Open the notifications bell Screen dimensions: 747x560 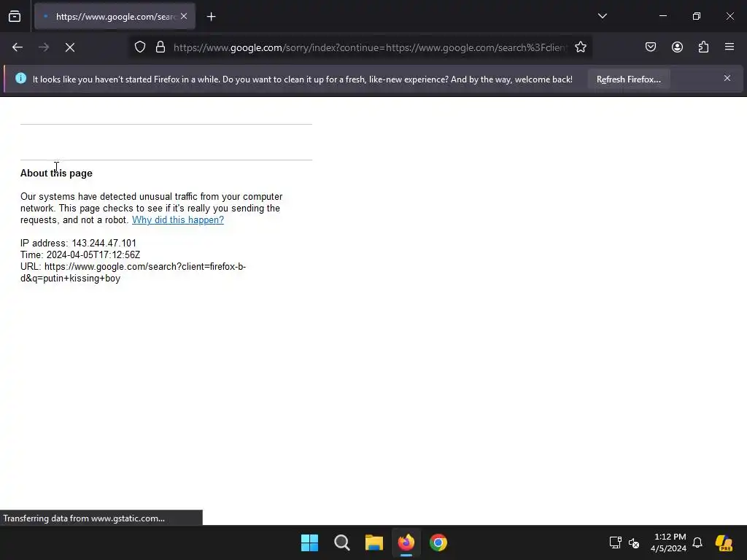click(x=697, y=542)
